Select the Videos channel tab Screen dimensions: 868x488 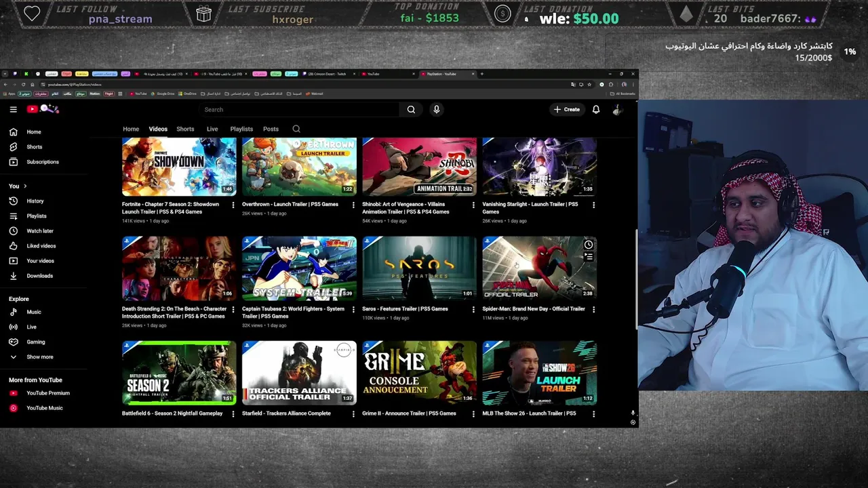158,129
